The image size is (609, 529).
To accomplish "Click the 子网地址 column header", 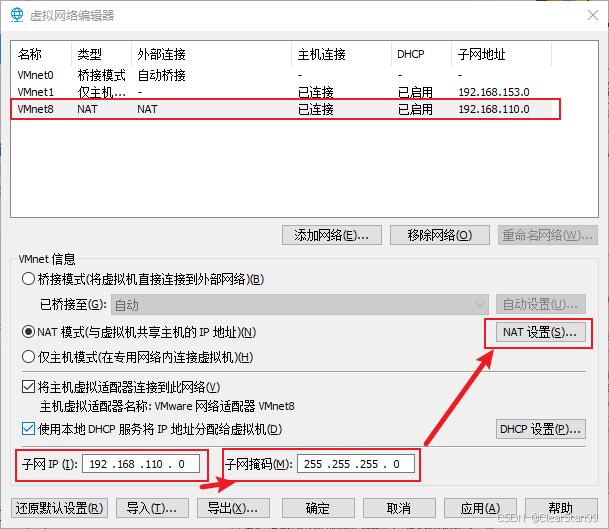I will (x=501, y=54).
